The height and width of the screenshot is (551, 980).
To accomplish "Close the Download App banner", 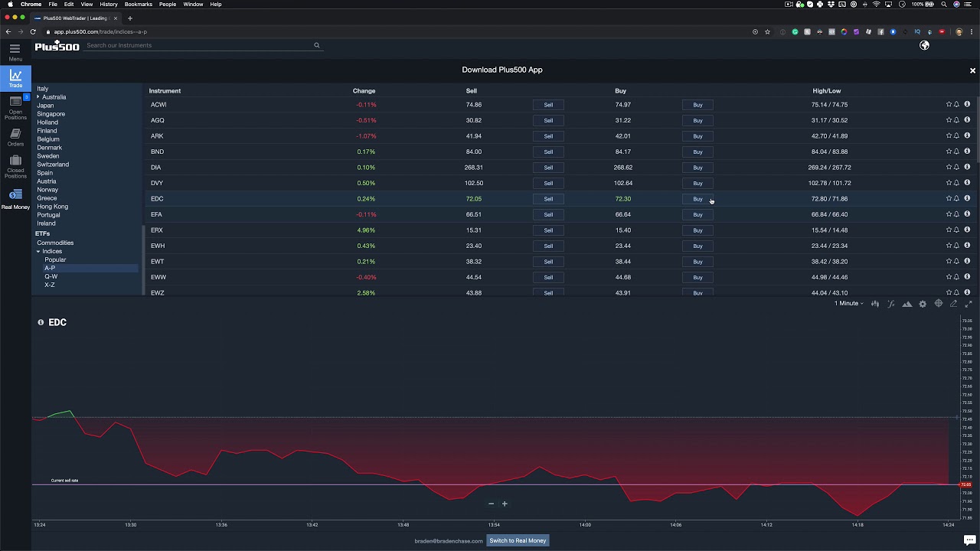I will 972,70.
